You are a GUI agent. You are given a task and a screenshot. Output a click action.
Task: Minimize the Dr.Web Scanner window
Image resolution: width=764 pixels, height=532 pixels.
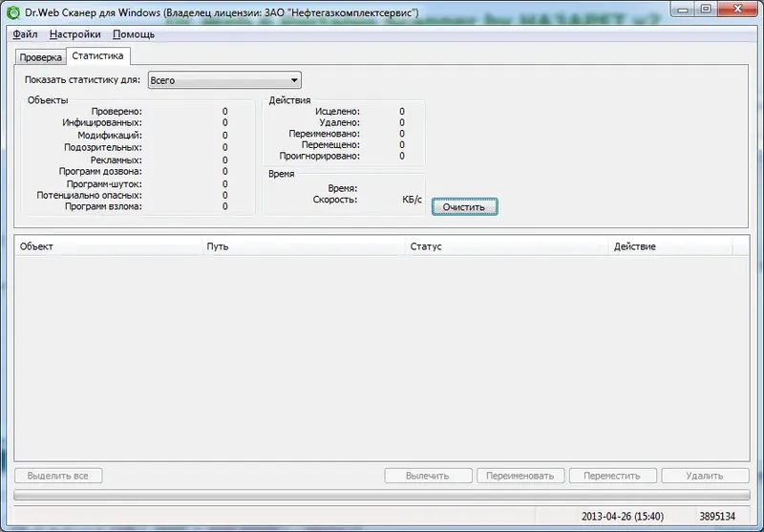pos(683,10)
